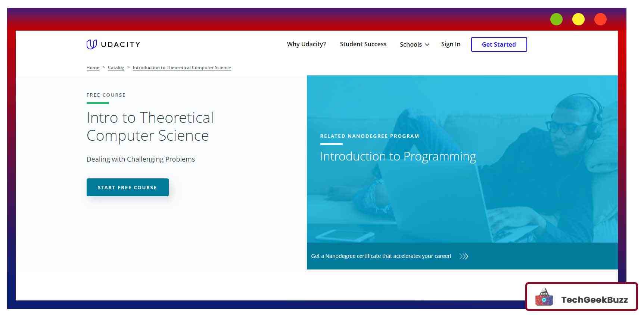This screenshot has height=315, width=644.
Task: Open the Student Success page
Action: (363, 44)
